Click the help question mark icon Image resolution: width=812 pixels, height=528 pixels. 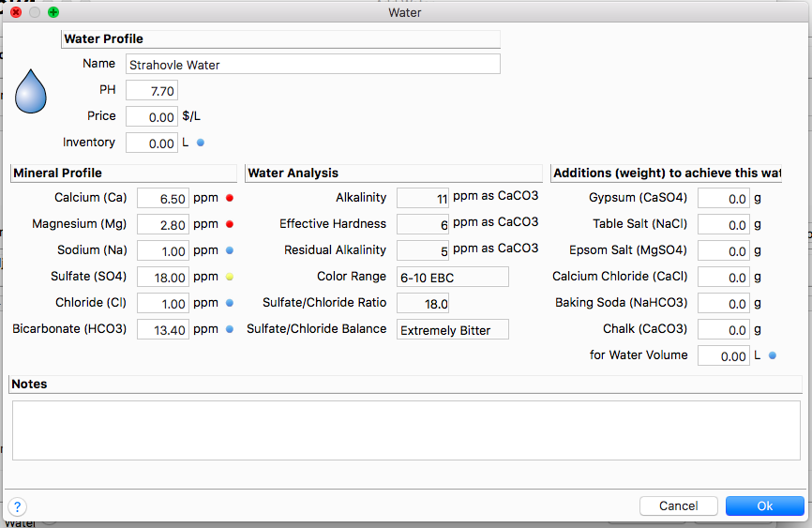tap(18, 506)
